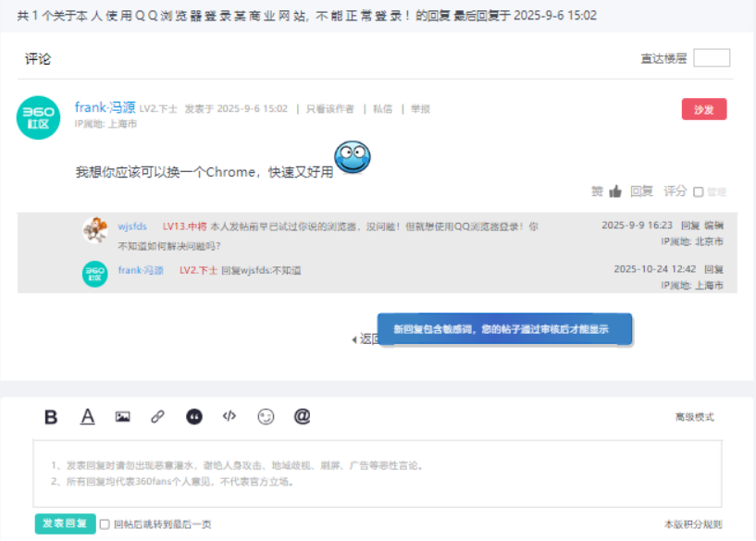Toggle bold formatting in the reply editor
The width and height of the screenshot is (756, 541).
point(51,416)
